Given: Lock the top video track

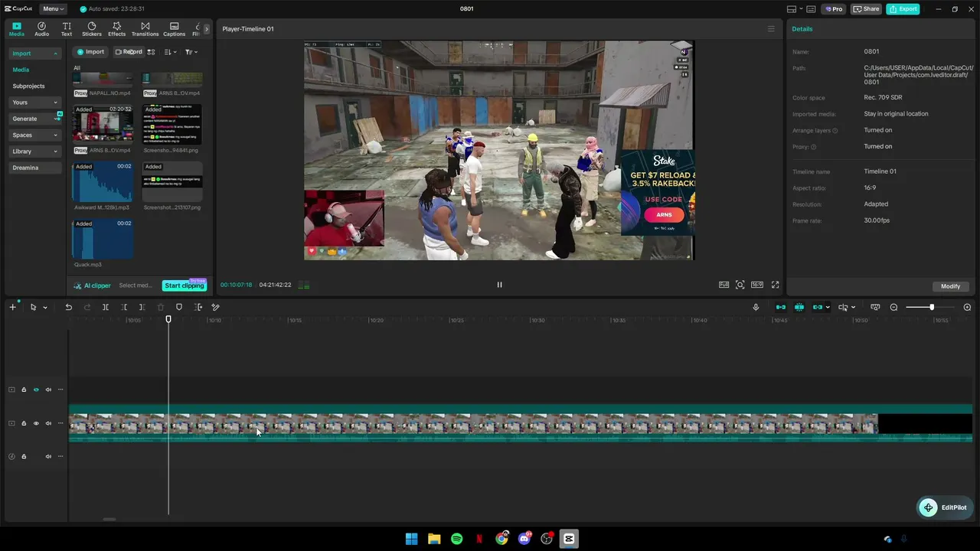Looking at the screenshot, I should 24,390.
